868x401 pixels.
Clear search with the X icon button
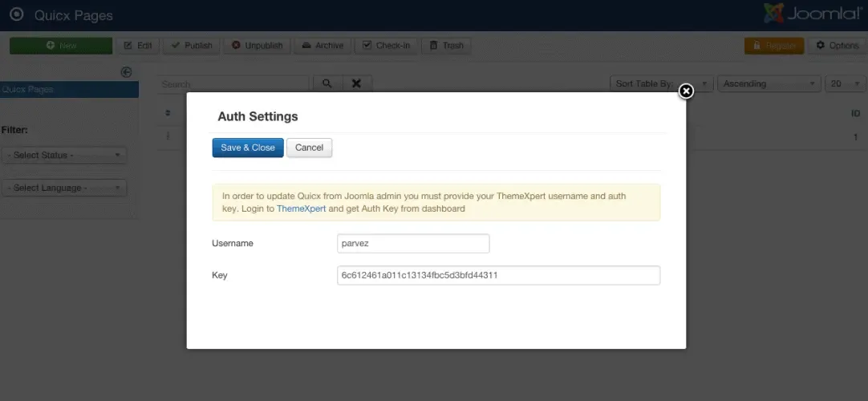tap(357, 83)
